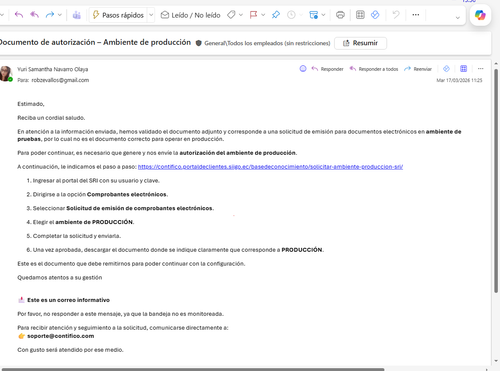
Task: Click the step text Elegir el ambiente de PRODUCCIÓN
Action: [83, 222]
